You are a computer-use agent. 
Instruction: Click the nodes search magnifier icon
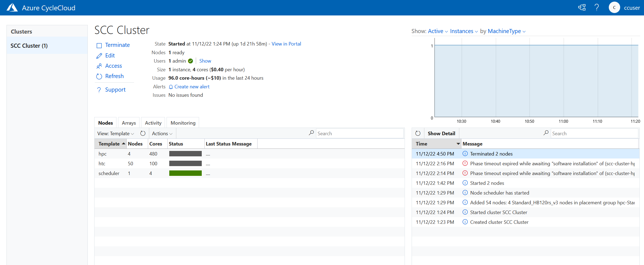[x=311, y=133]
